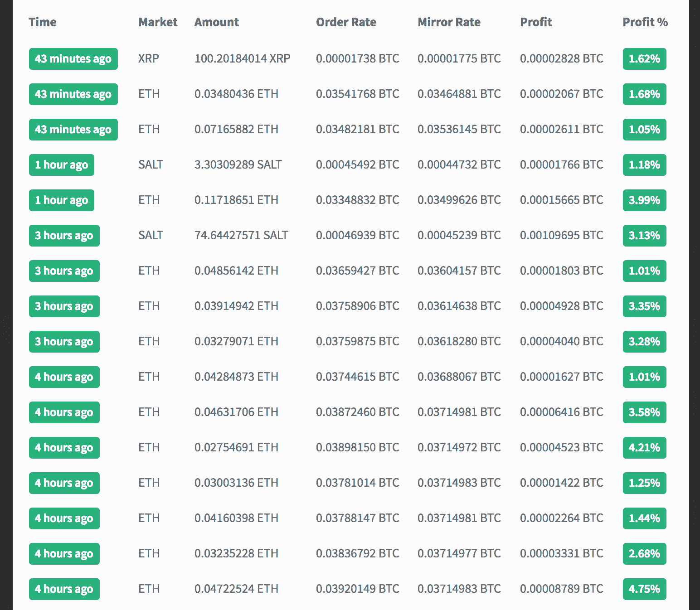Click the 0.03920149 BTC order rate
Viewport: 700px width, 610px height.
pyautogui.click(x=357, y=589)
